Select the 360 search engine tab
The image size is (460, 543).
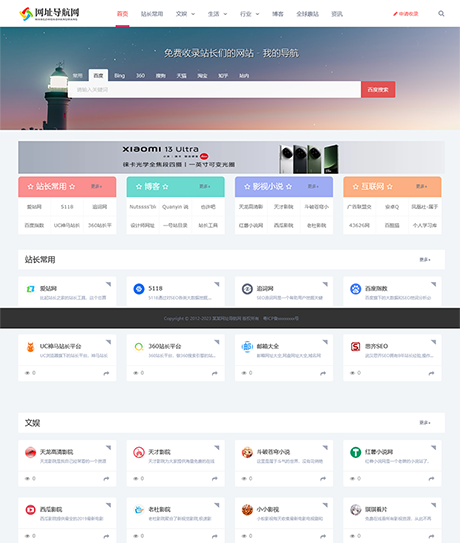[140, 75]
